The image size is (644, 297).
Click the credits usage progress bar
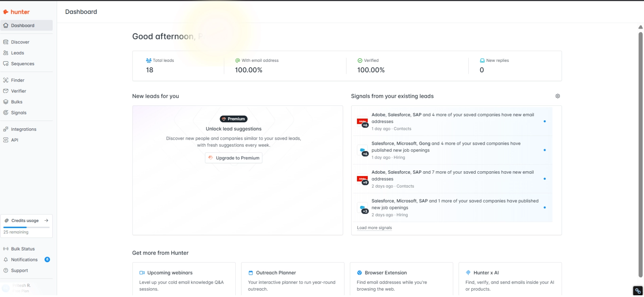[x=26, y=227]
